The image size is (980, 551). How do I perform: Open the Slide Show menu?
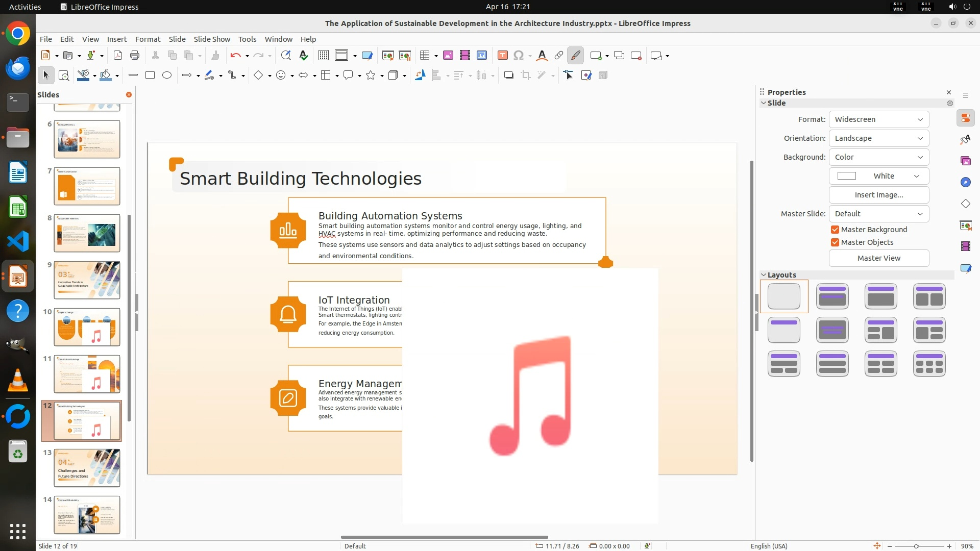(x=211, y=39)
